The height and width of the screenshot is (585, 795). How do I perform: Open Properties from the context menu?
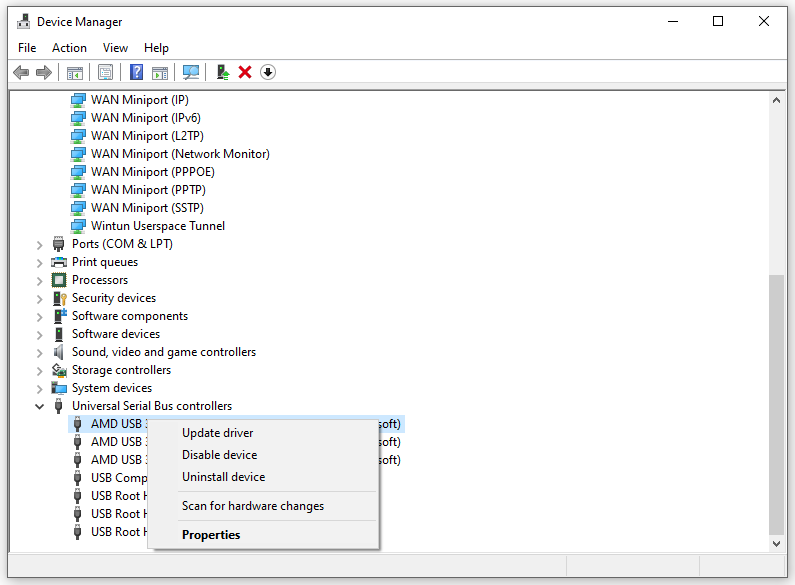[x=211, y=535]
